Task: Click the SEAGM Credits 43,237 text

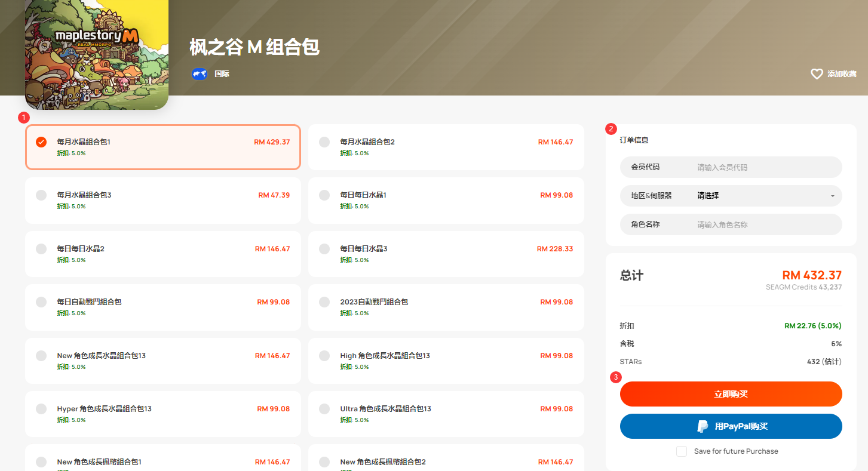Action: 804,287
